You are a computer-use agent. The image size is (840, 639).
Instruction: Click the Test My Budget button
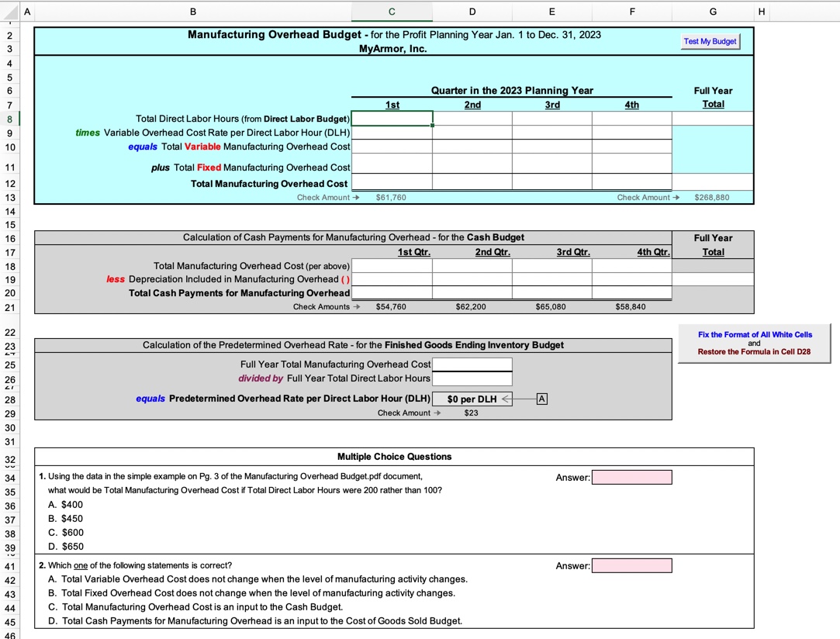coord(710,42)
